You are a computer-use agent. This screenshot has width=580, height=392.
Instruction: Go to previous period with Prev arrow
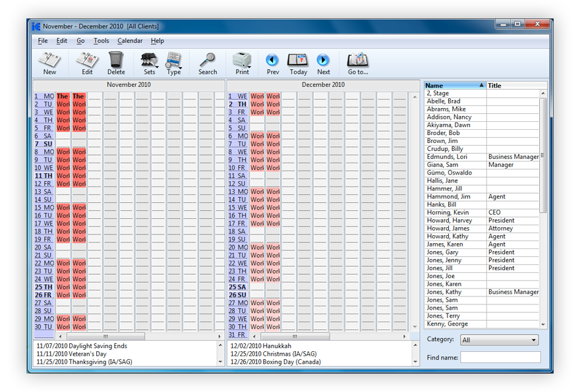pos(273,60)
